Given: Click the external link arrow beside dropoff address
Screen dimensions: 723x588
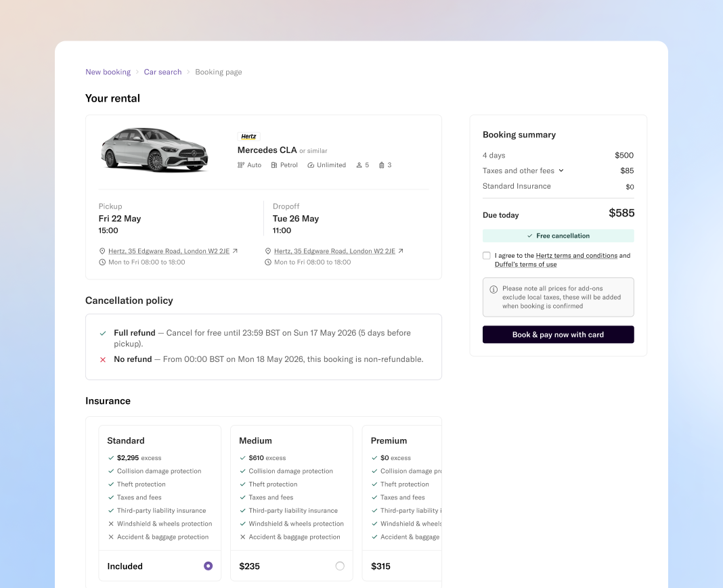Looking at the screenshot, I should (x=401, y=251).
